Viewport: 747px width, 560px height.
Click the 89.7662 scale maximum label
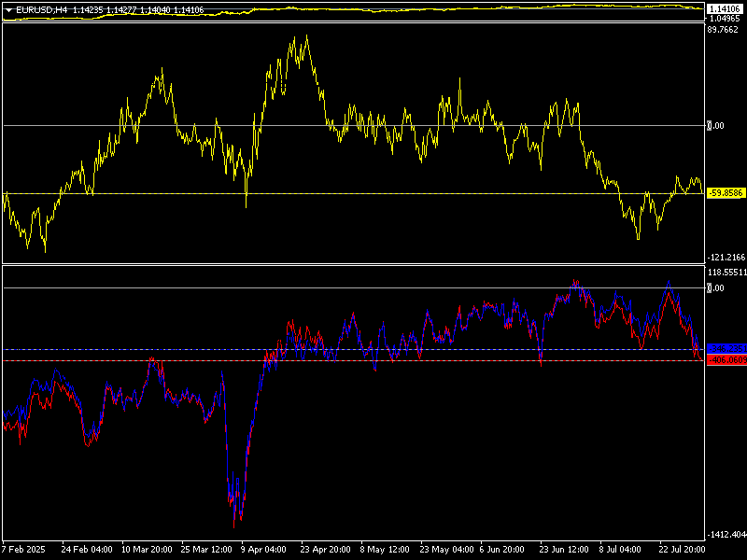point(723,30)
